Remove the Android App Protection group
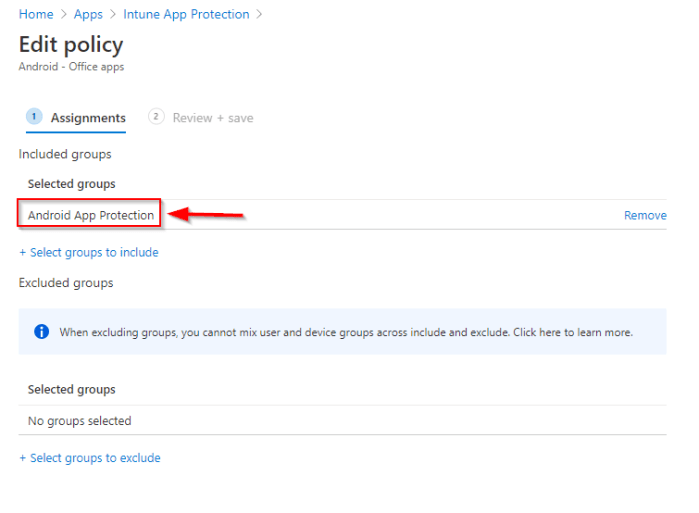699x513 pixels. coord(645,215)
